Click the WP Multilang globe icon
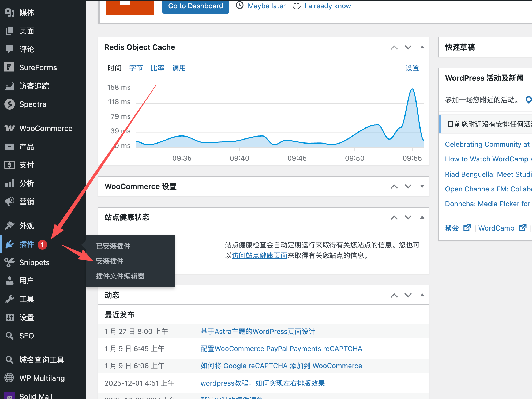This screenshot has height=399, width=532. [9, 378]
